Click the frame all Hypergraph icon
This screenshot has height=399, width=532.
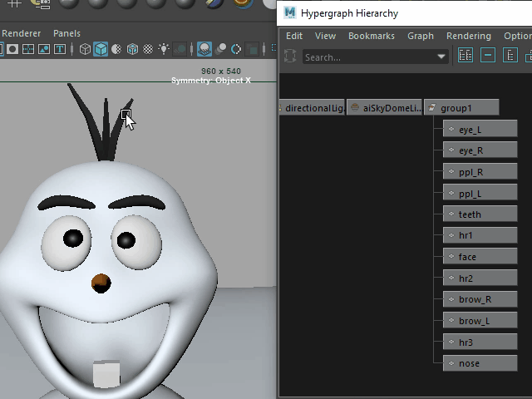point(465,57)
